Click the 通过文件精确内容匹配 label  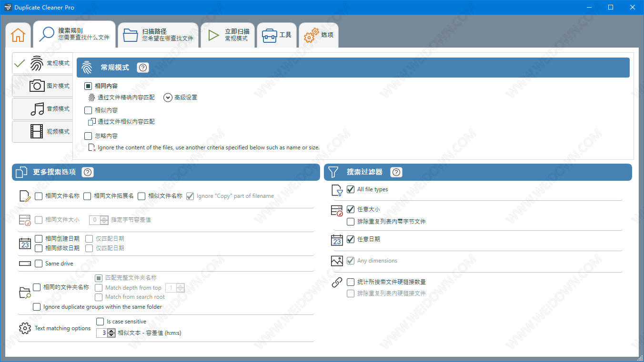coord(126,98)
